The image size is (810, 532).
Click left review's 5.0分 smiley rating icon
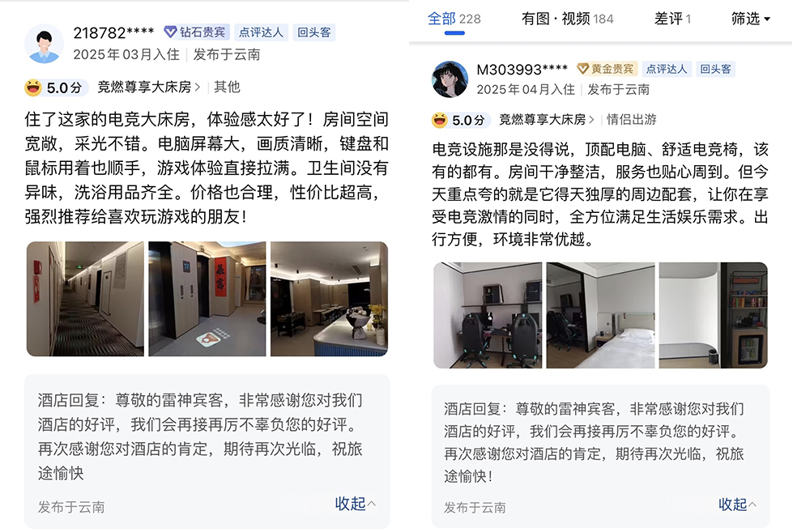pyautogui.click(x=33, y=87)
